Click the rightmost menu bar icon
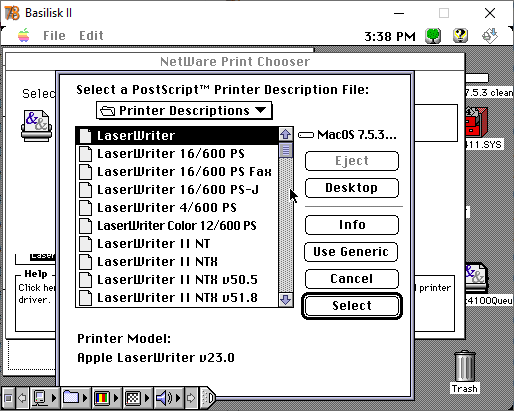The height and width of the screenshot is (411, 514). coord(490,36)
